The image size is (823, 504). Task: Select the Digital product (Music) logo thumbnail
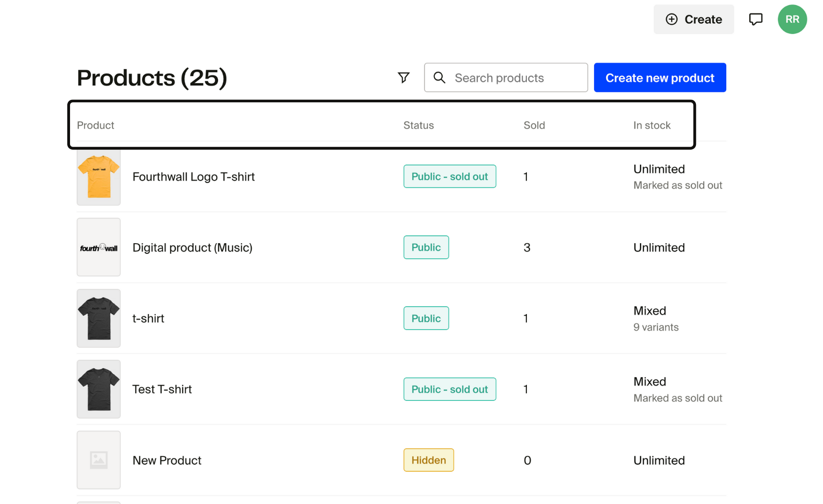coord(98,247)
